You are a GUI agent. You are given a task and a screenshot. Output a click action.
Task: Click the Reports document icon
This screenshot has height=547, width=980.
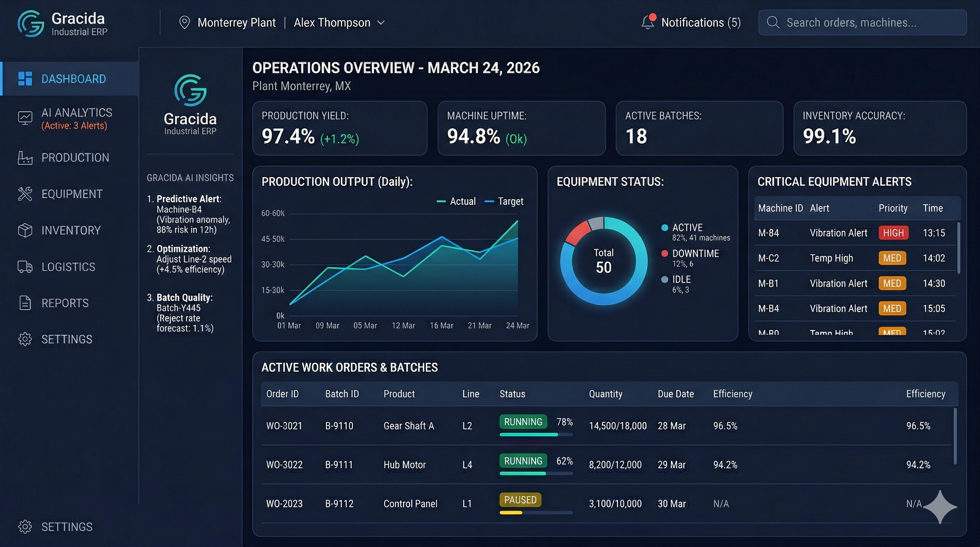pos(25,303)
